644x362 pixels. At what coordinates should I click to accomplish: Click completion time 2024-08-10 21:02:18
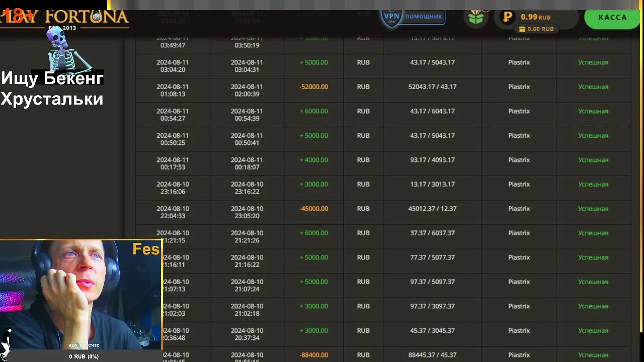pyautogui.click(x=247, y=310)
